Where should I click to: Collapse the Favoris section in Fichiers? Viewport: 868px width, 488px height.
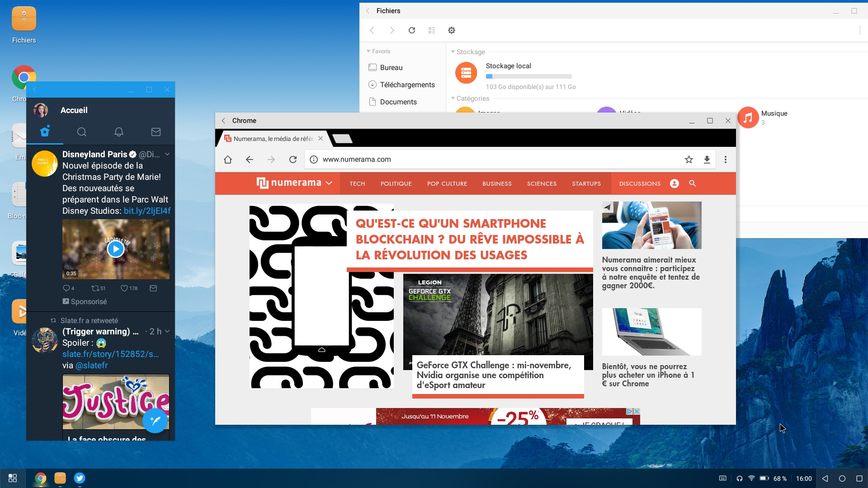[368, 51]
